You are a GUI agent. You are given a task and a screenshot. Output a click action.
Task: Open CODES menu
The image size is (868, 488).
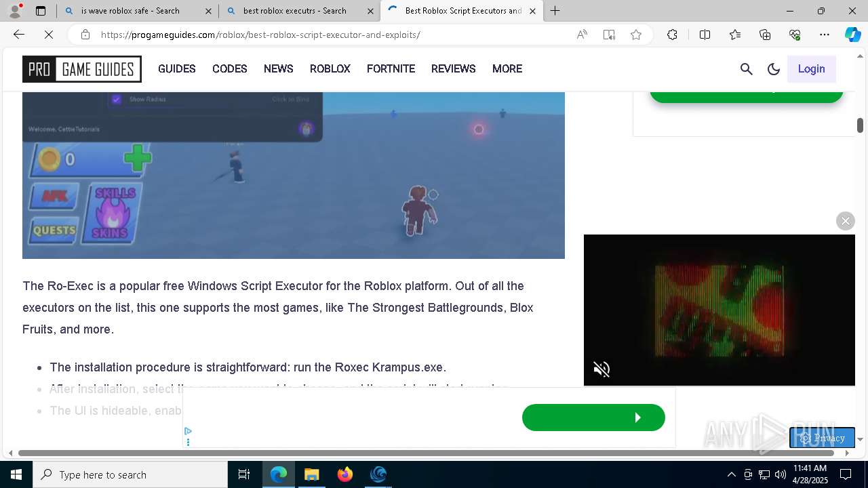tap(230, 68)
